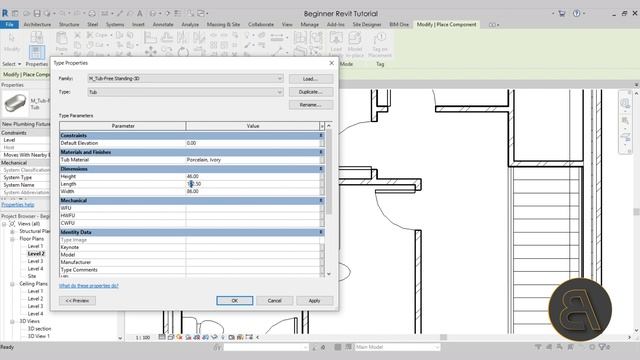Toggle Tag on Placement icon
640x360 pixels.
click(380, 38)
